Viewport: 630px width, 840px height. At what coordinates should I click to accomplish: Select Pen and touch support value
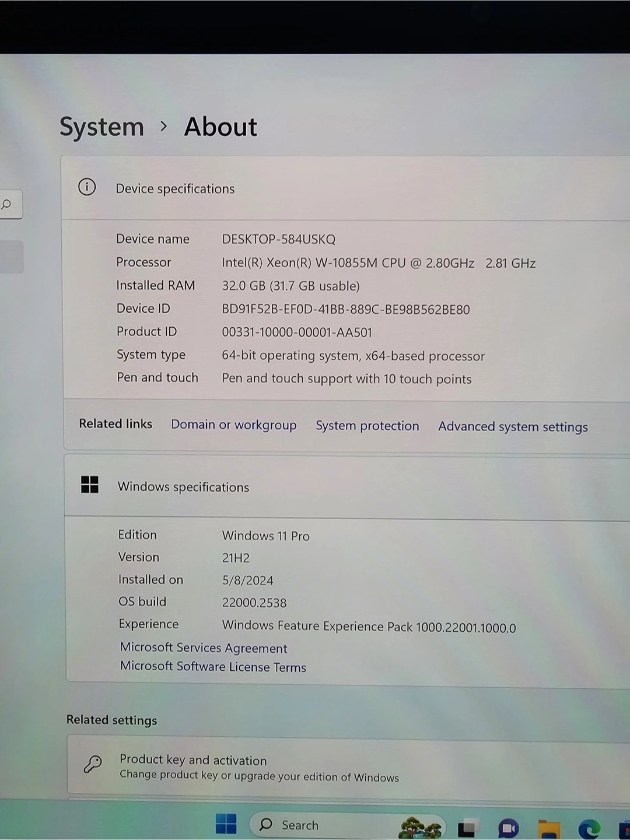(346, 379)
